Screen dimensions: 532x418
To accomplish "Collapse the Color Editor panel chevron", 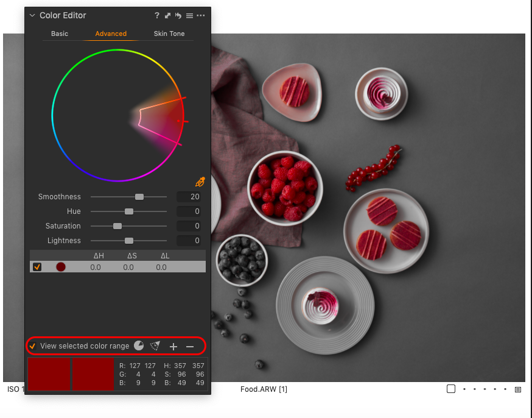I will point(32,15).
